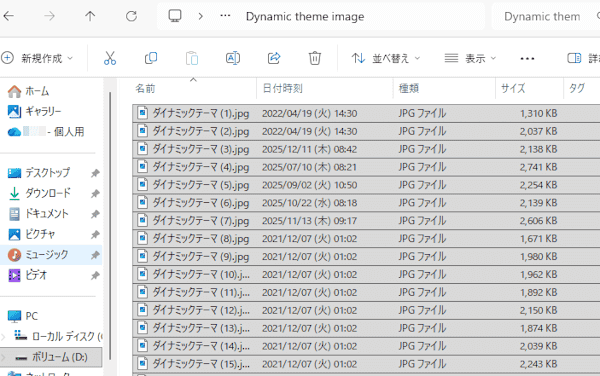Expand the address bar chevron after monitor icon
This screenshot has height=376, width=600.
pyautogui.click(x=201, y=16)
